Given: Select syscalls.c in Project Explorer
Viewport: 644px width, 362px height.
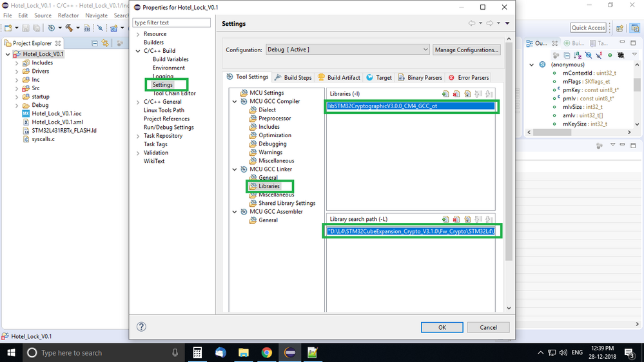Looking at the screenshot, I should 43,139.
